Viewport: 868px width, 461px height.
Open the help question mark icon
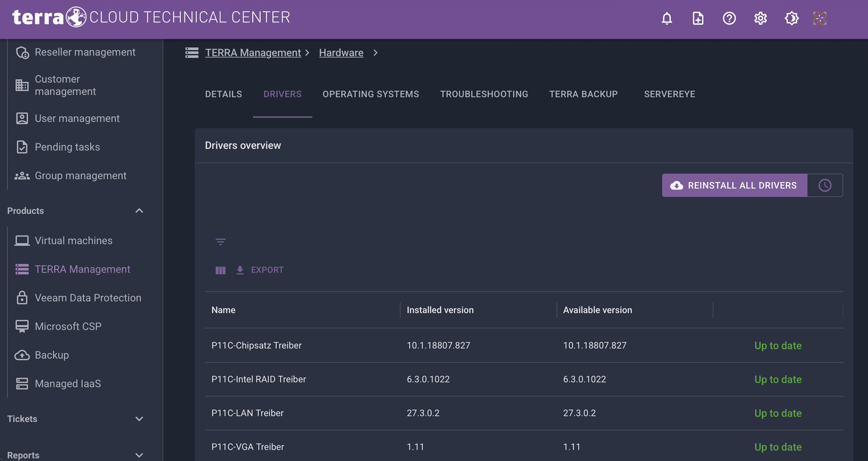(729, 19)
